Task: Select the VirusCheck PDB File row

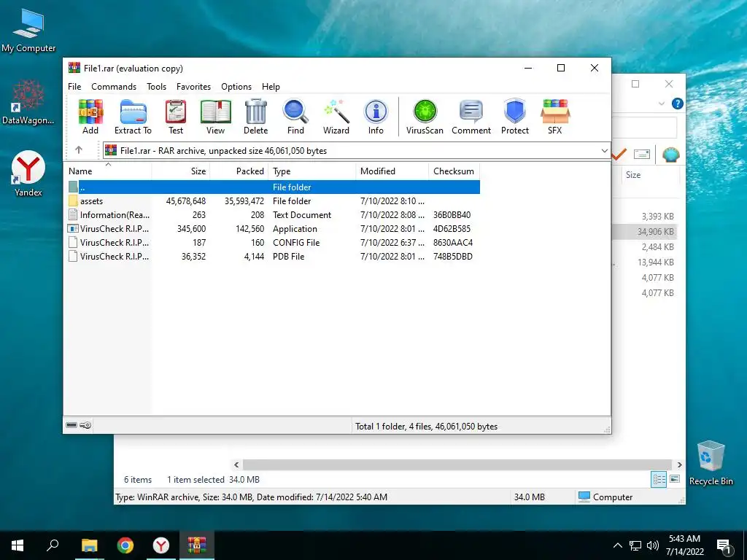Action: 272,256
